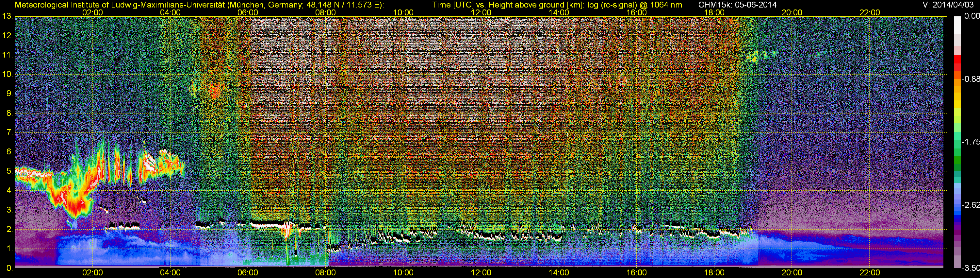Click the 18:00 label on the lower time axis
980x278 pixels.
pyautogui.click(x=714, y=273)
